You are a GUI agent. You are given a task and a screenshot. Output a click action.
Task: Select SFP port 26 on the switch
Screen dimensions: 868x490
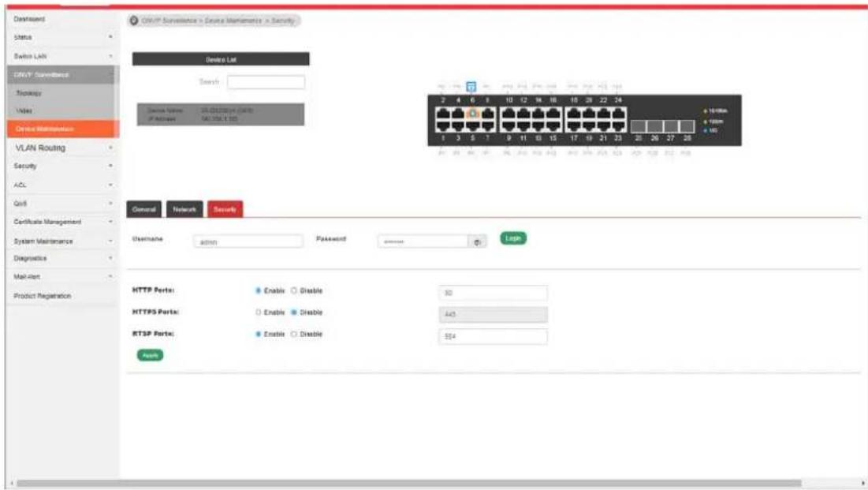point(654,126)
